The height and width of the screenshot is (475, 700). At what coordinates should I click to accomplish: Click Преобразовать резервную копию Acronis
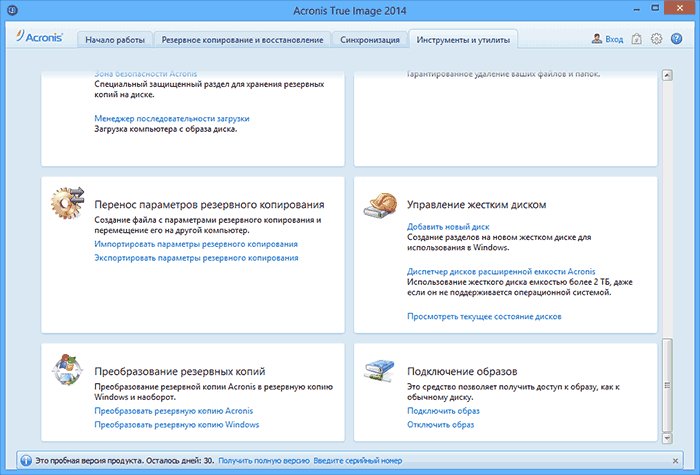174,411
